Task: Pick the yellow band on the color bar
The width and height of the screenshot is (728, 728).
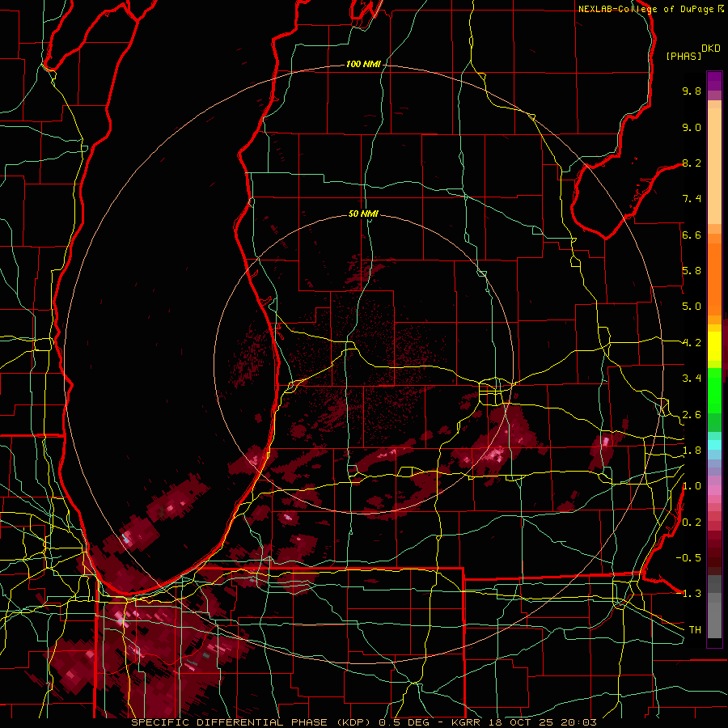Action: [714, 346]
